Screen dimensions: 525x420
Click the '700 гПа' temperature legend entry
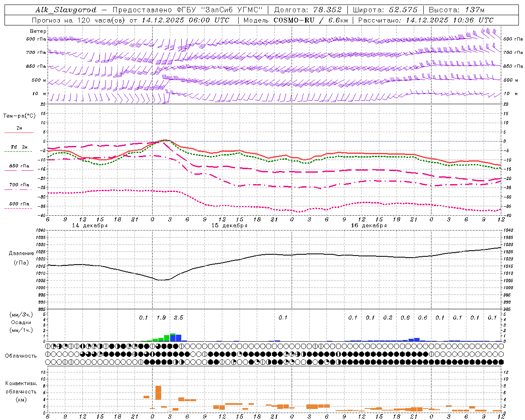19,185
